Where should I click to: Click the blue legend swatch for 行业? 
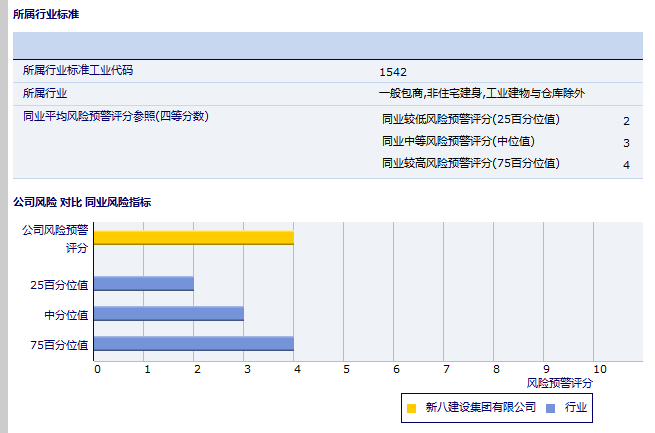click(551, 408)
